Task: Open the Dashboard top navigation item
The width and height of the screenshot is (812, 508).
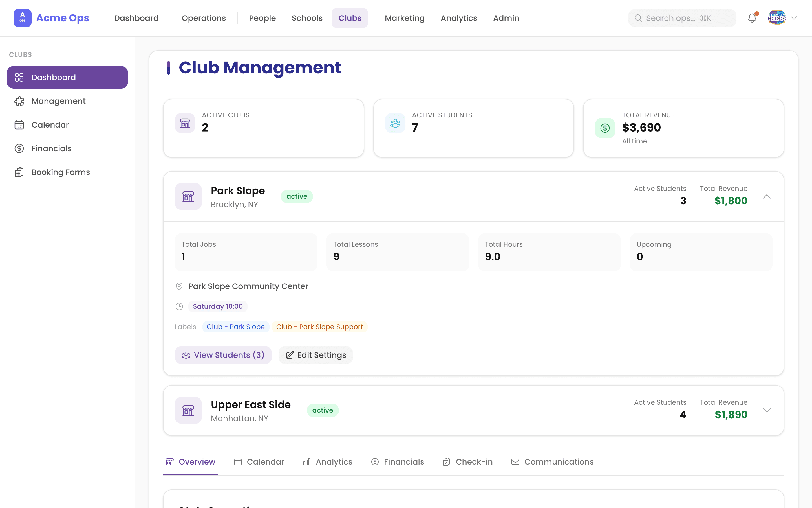Action: tap(136, 18)
